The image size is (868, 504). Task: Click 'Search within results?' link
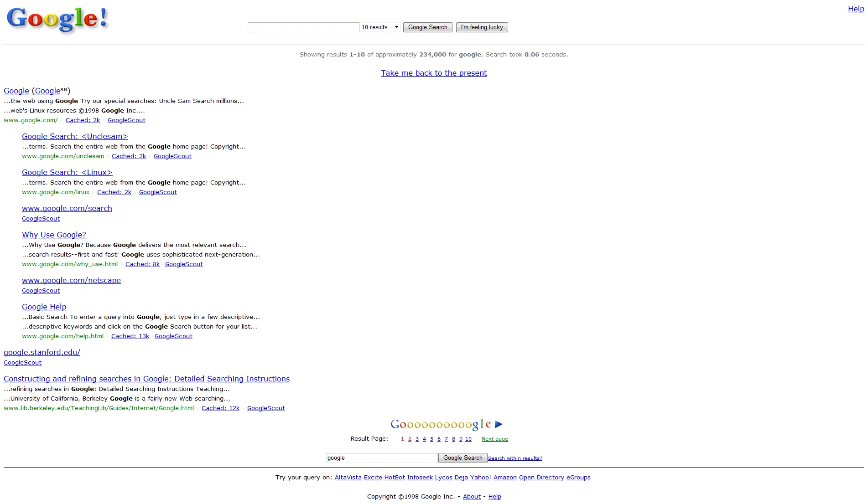pyautogui.click(x=515, y=458)
